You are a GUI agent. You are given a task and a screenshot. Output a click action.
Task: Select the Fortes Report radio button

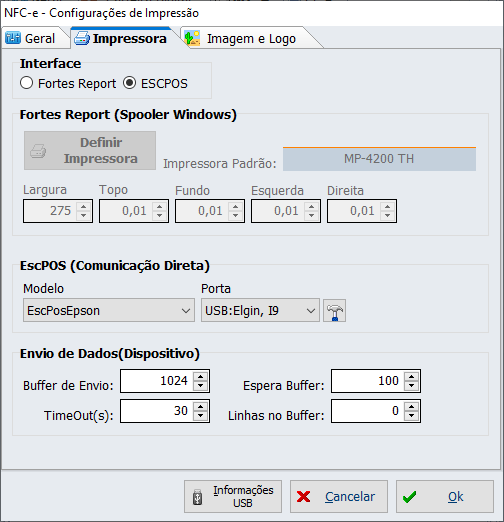(x=26, y=83)
